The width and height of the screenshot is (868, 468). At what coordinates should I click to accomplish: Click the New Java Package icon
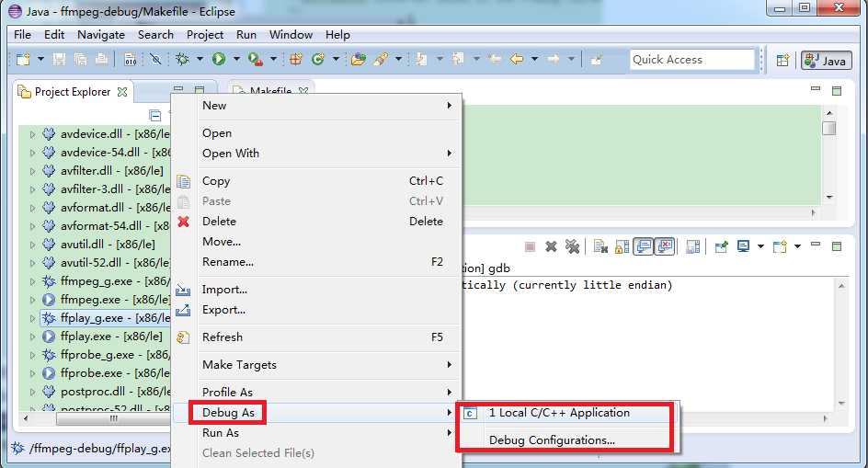(296, 59)
